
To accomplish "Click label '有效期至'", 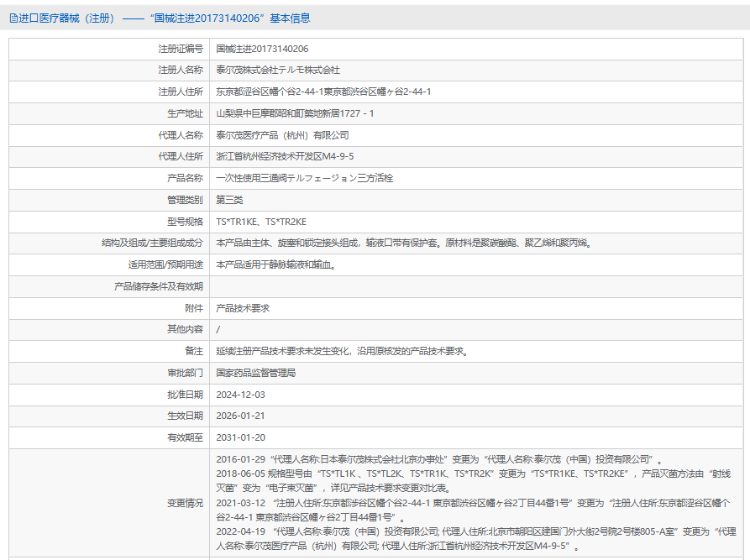I will point(185,438).
